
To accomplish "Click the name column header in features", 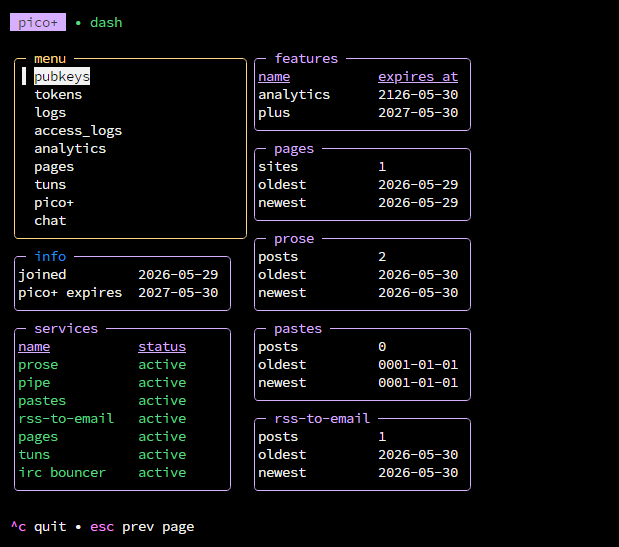I will (x=274, y=77).
